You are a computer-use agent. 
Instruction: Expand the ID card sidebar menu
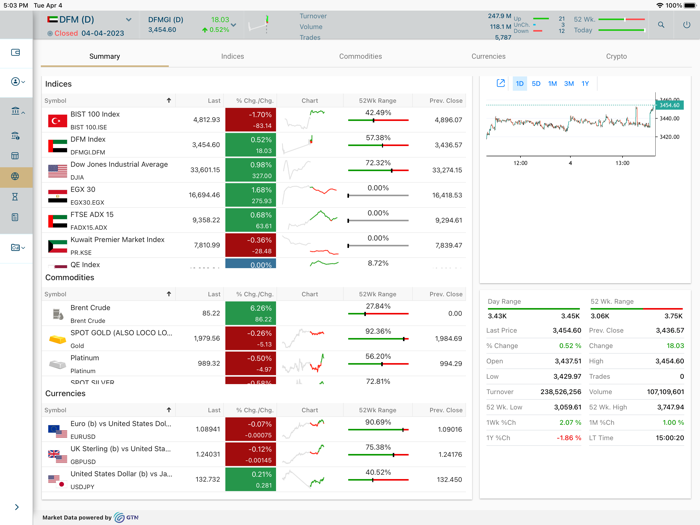click(x=17, y=247)
